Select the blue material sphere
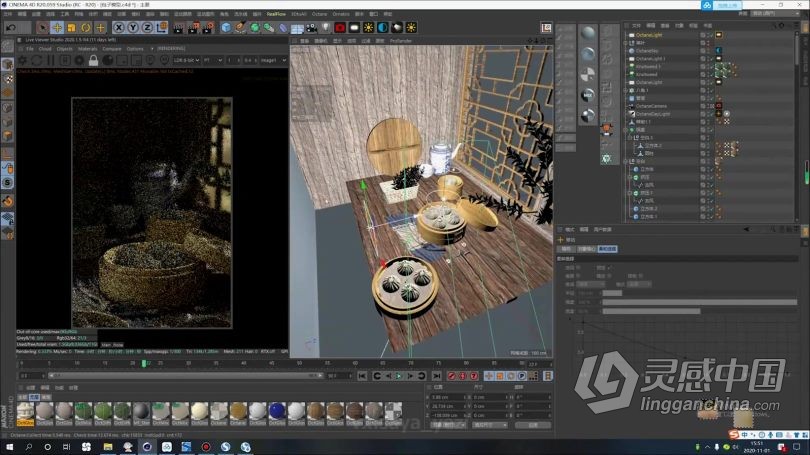The image size is (810, 455). (277, 411)
